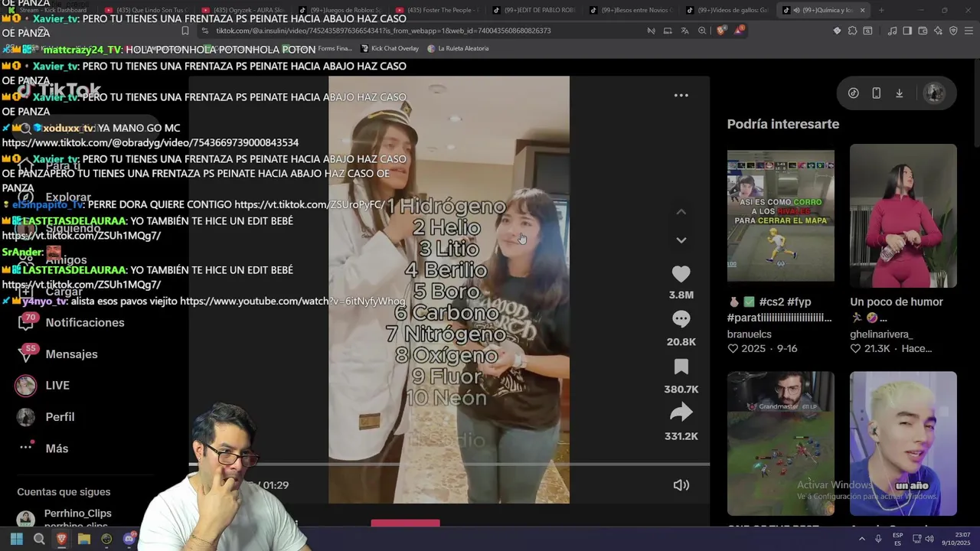Image resolution: width=980 pixels, height=551 pixels.
Task: Open the profile avatar in TikTok top-right
Action: pos(934,93)
